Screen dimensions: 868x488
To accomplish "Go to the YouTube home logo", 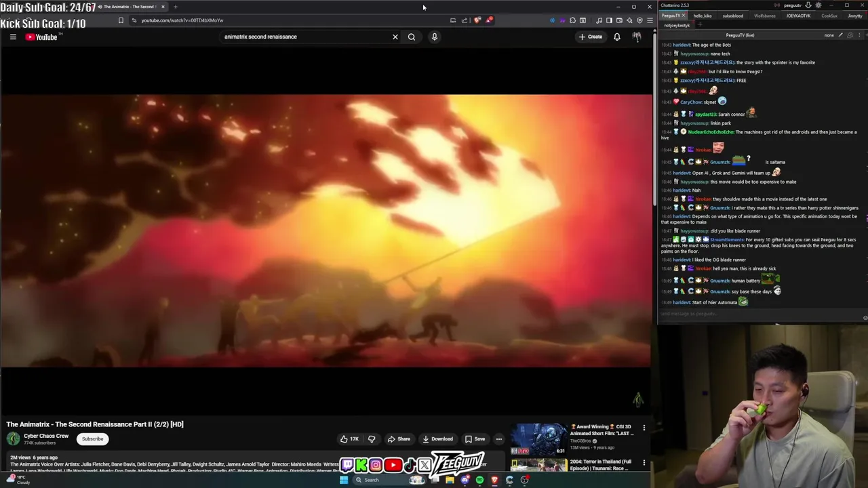I will coord(41,37).
